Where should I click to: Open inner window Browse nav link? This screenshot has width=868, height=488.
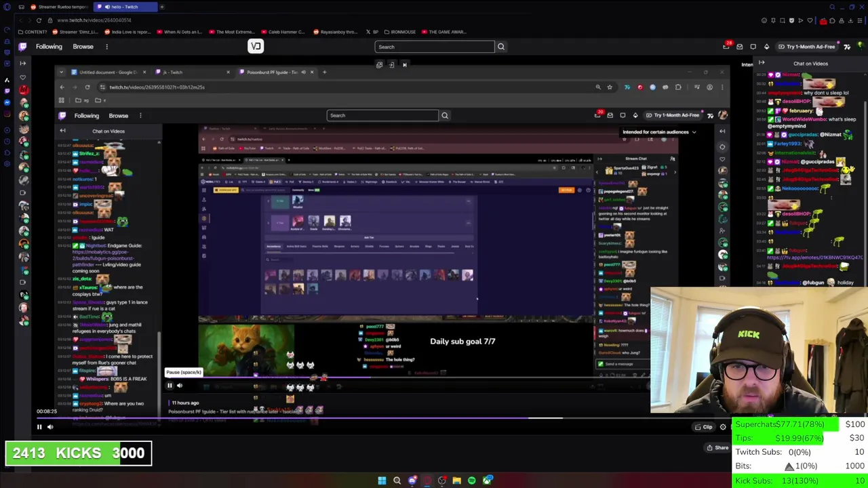click(x=118, y=115)
